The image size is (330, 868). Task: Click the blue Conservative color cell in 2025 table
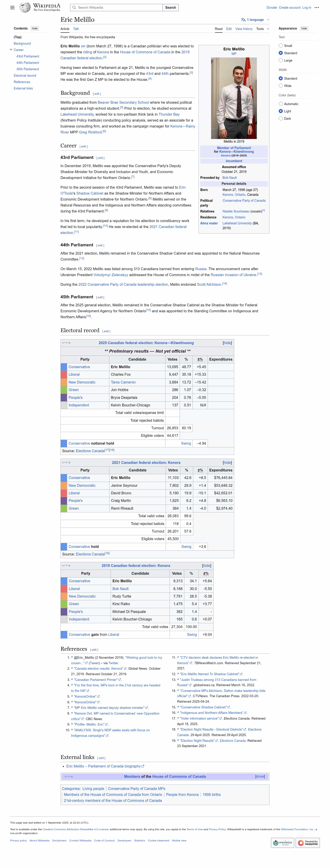click(x=64, y=367)
